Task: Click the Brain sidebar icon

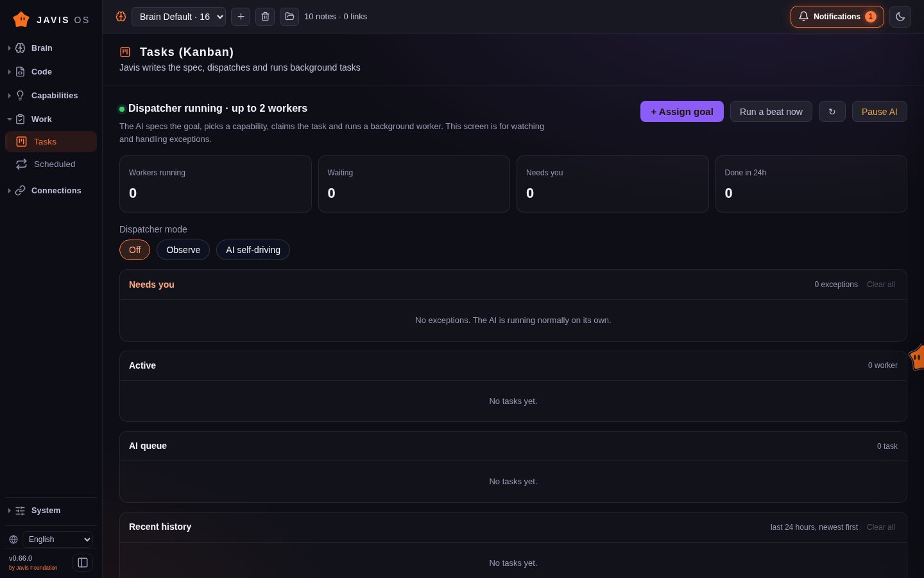Action: click(x=21, y=48)
